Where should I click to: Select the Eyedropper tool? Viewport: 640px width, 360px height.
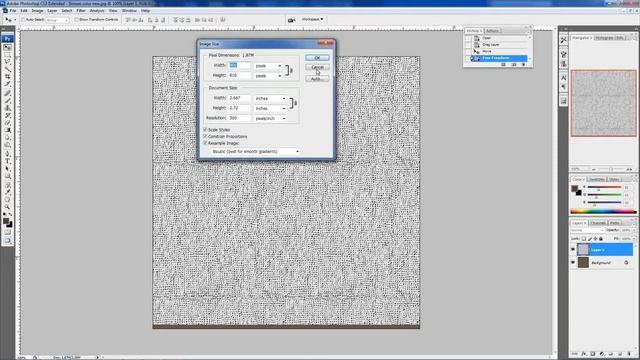coord(7,192)
